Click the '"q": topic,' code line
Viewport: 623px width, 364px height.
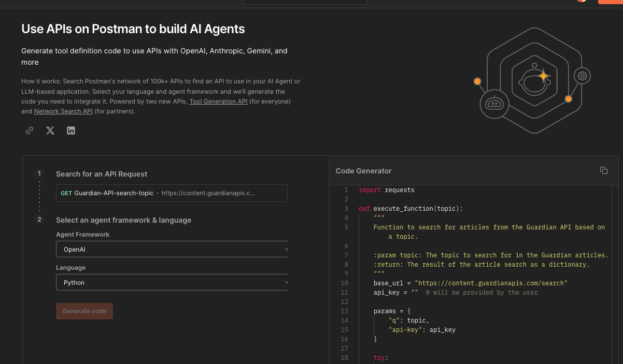(x=409, y=321)
